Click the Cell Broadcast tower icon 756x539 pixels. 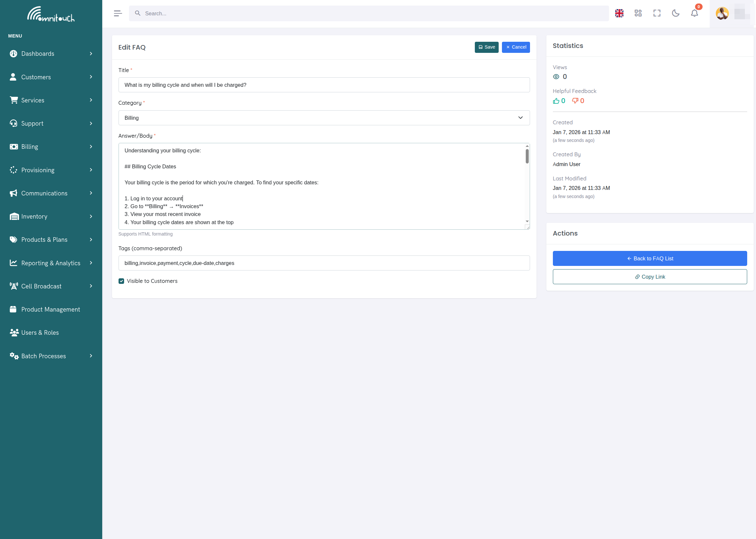(14, 286)
